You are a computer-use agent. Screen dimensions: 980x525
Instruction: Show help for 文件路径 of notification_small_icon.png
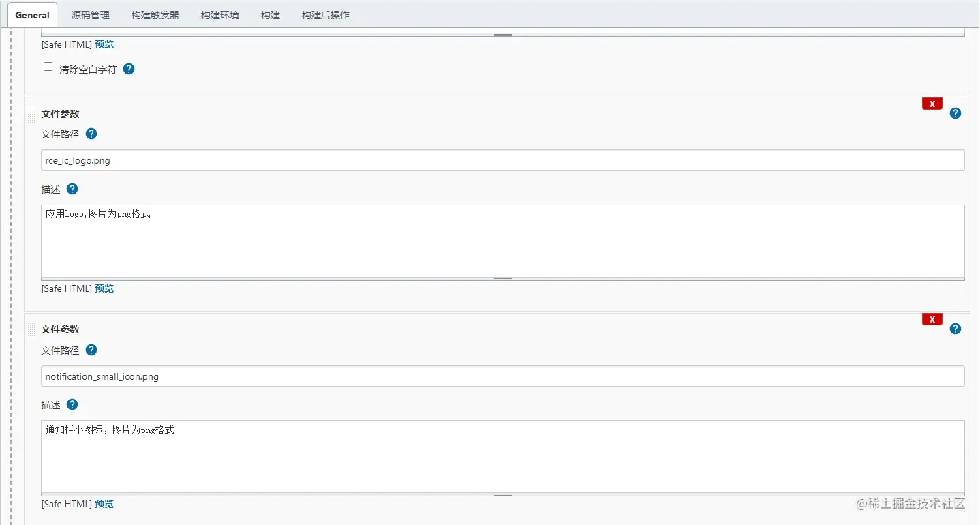91,350
